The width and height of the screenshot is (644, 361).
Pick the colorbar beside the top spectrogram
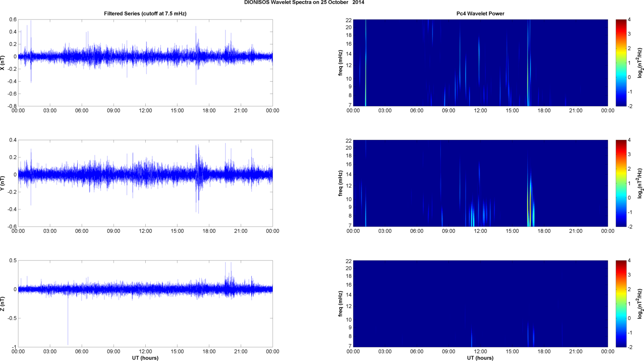[621, 63]
